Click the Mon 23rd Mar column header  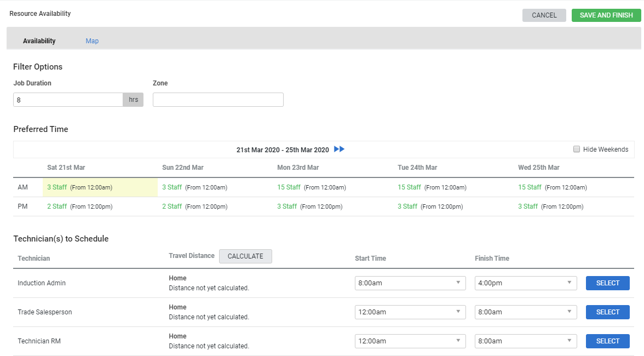(298, 168)
